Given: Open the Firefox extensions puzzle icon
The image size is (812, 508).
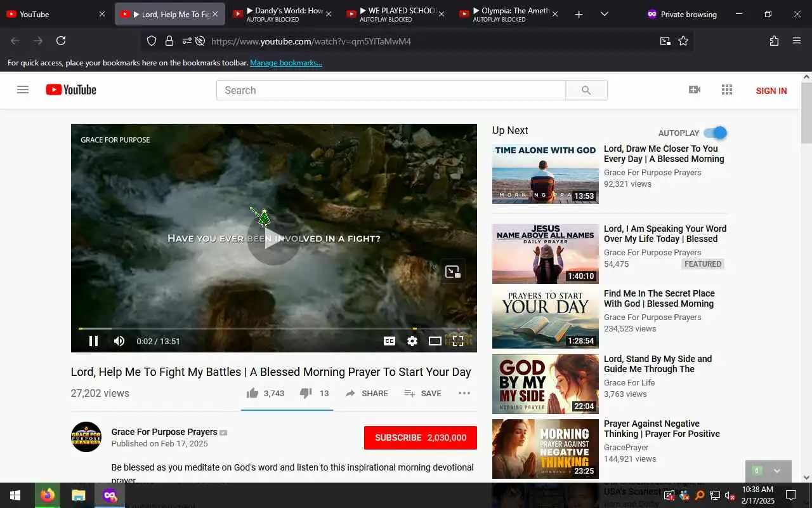Looking at the screenshot, I should pos(774,41).
